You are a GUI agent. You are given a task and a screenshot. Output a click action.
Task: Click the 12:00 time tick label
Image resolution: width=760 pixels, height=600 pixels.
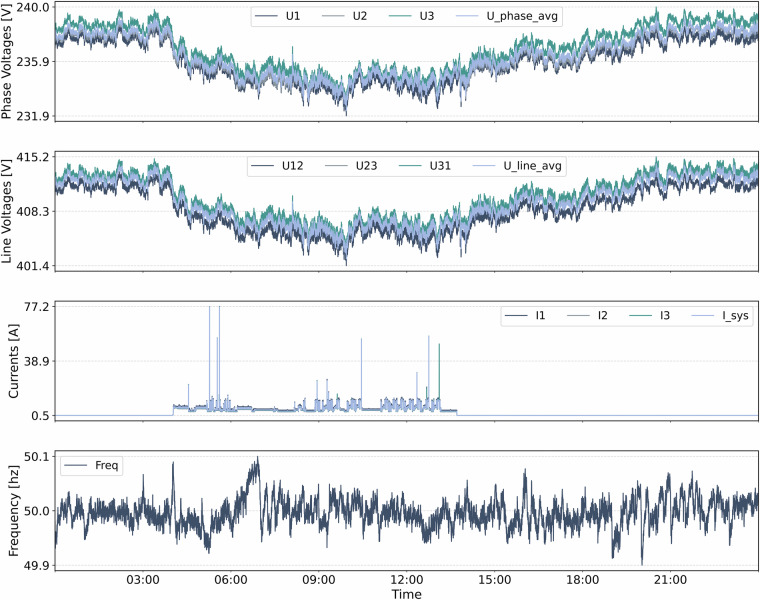pos(407,580)
